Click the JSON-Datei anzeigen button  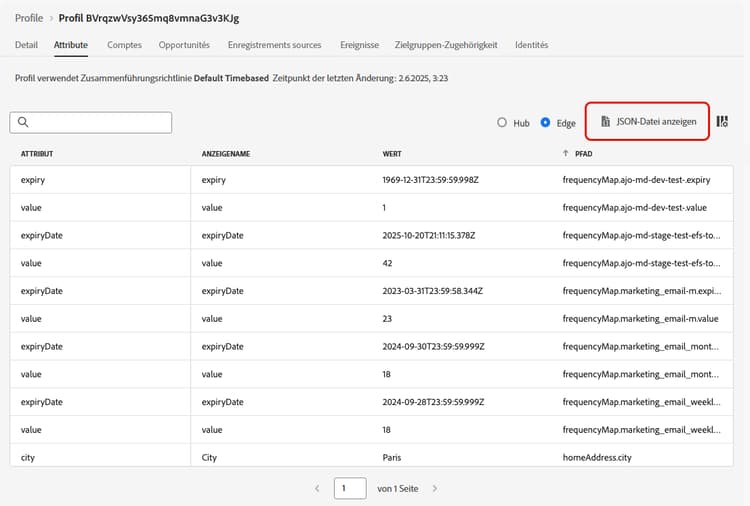[648, 122]
